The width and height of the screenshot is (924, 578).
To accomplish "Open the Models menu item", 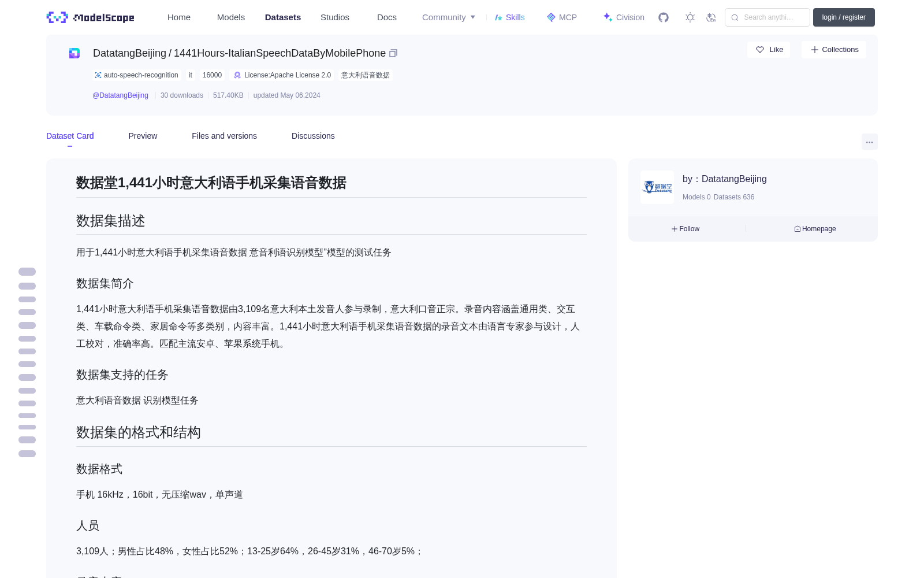I will pos(231,17).
